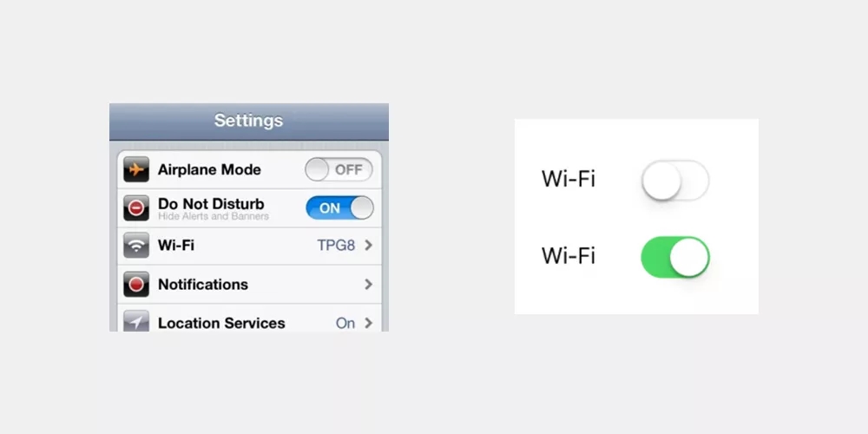Tap the Wi-Fi signal icon in Settings list

(x=136, y=246)
